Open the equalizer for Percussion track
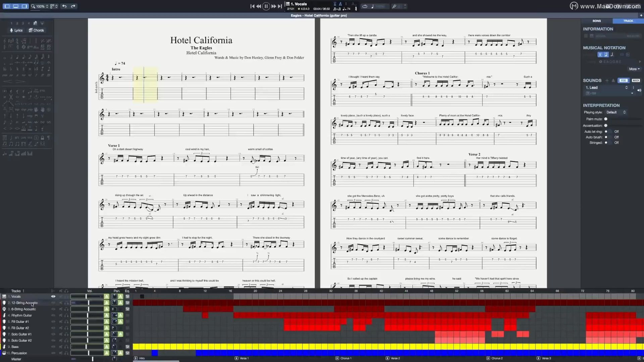This screenshot has width=644, height=362. click(x=128, y=353)
